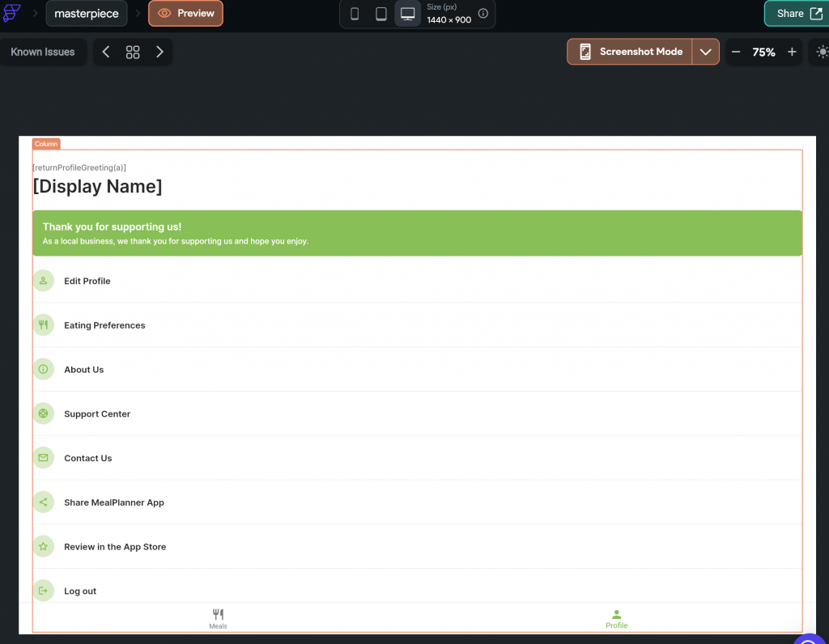Open the canvas size info icon
This screenshot has width=829, height=644.
pyautogui.click(x=483, y=14)
